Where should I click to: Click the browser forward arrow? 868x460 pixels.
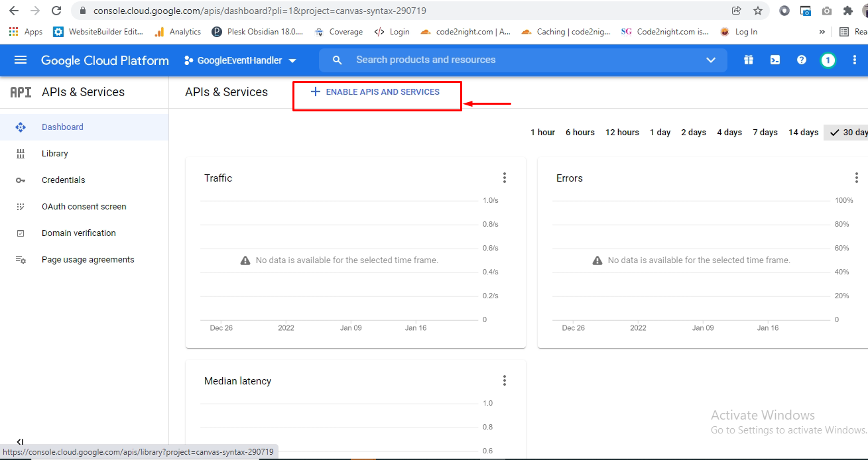(35, 11)
